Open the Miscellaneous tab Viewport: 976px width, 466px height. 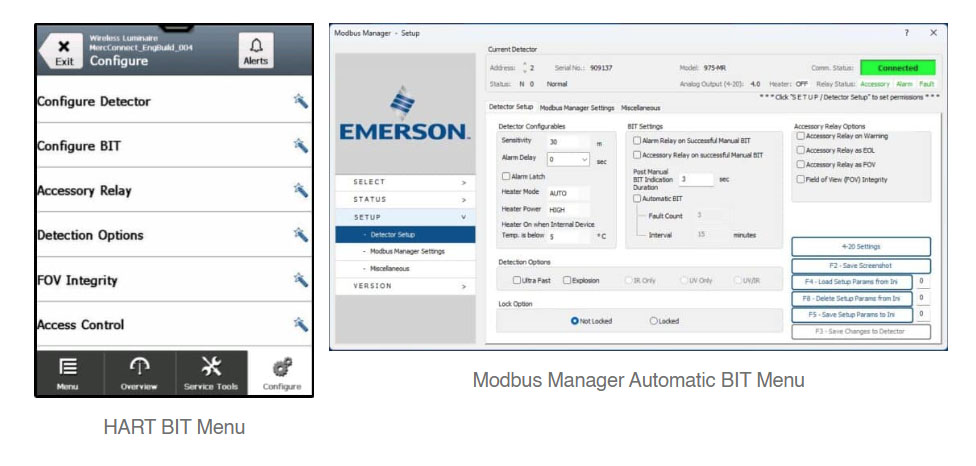tap(640, 108)
